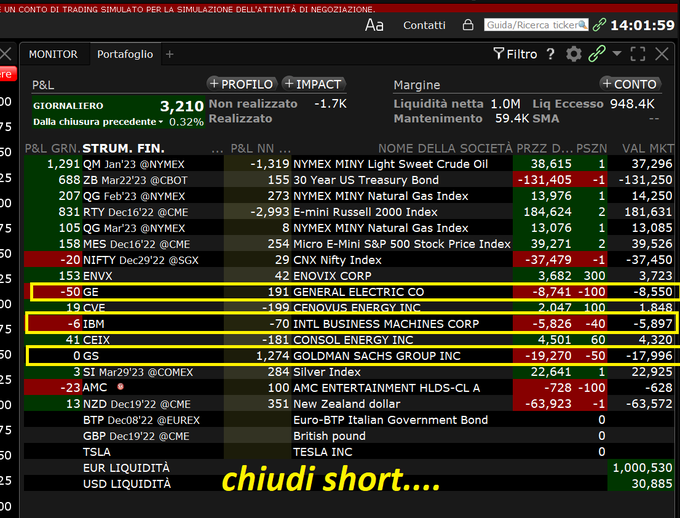Image resolution: width=680 pixels, height=518 pixels.
Task: Click Euro-BTP Italian Government Bond name
Action: pos(390,420)
